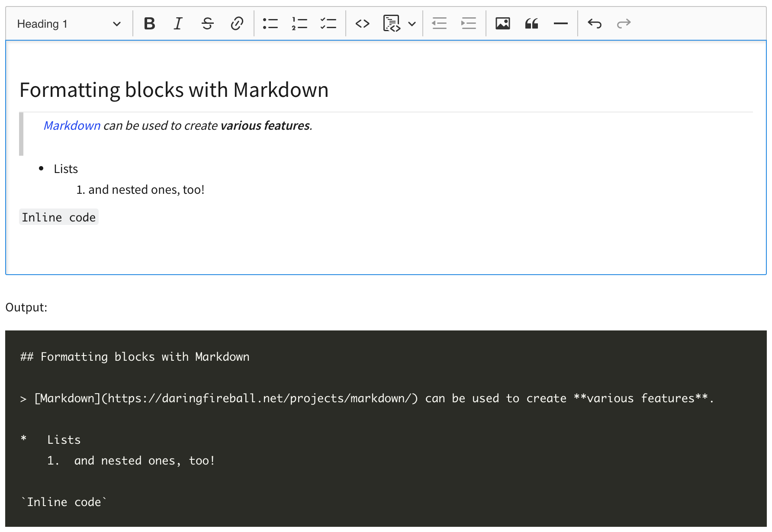
Task: Toggle block quote formatting
Action: (532, 24)
